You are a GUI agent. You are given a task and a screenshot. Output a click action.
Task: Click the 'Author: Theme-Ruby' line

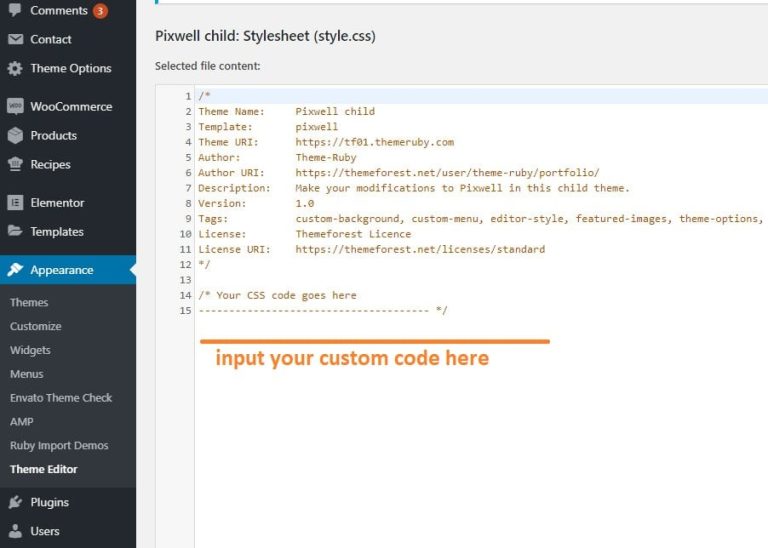277,157
